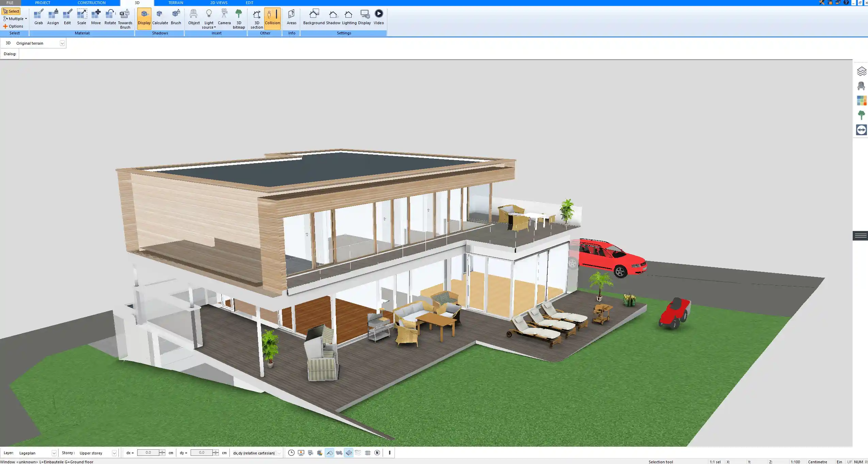This screenshot has width=868, height=464.
Task: Open the layers panel in right sidebar
Action: [x=862, y=71]
